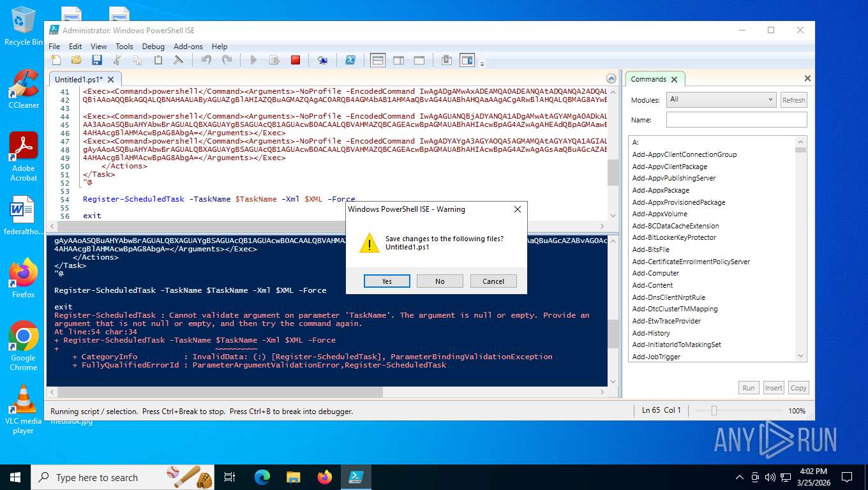The width and height of the screenshot is (868, 490).
Task: Show Command Window toolbar icon
Action: (x=447, y=60)
